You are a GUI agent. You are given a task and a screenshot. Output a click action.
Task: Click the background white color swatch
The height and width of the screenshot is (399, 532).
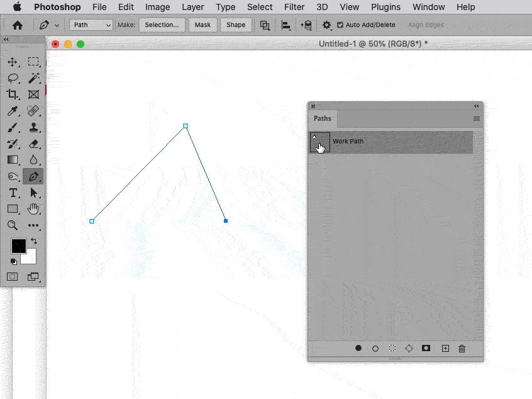pos(30,257)
